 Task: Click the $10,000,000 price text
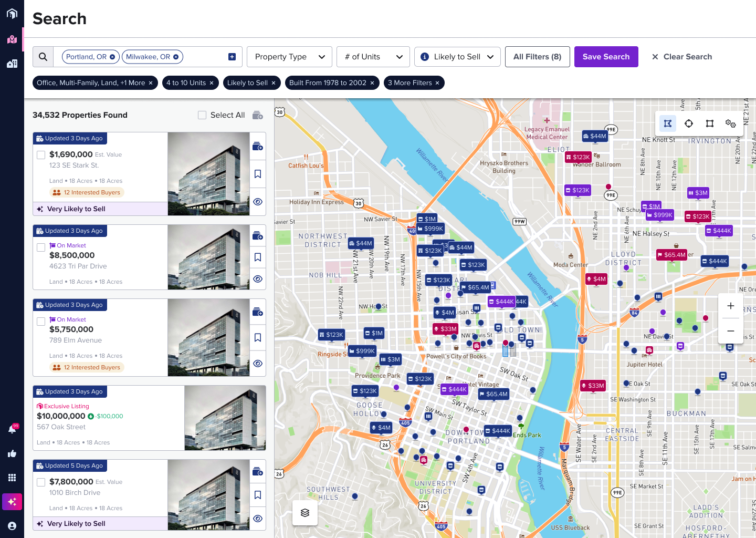pyautogui.click(x=61, y=416)
